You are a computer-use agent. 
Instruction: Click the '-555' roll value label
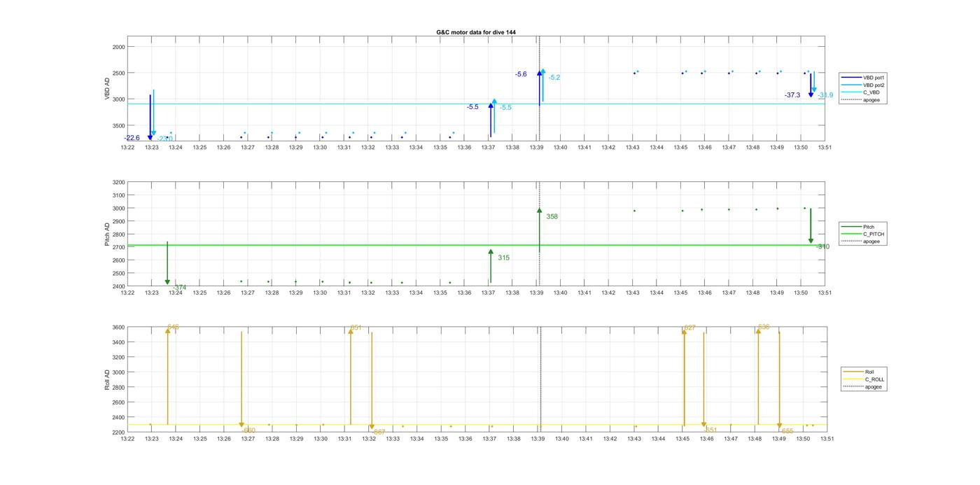coord(786,431)
